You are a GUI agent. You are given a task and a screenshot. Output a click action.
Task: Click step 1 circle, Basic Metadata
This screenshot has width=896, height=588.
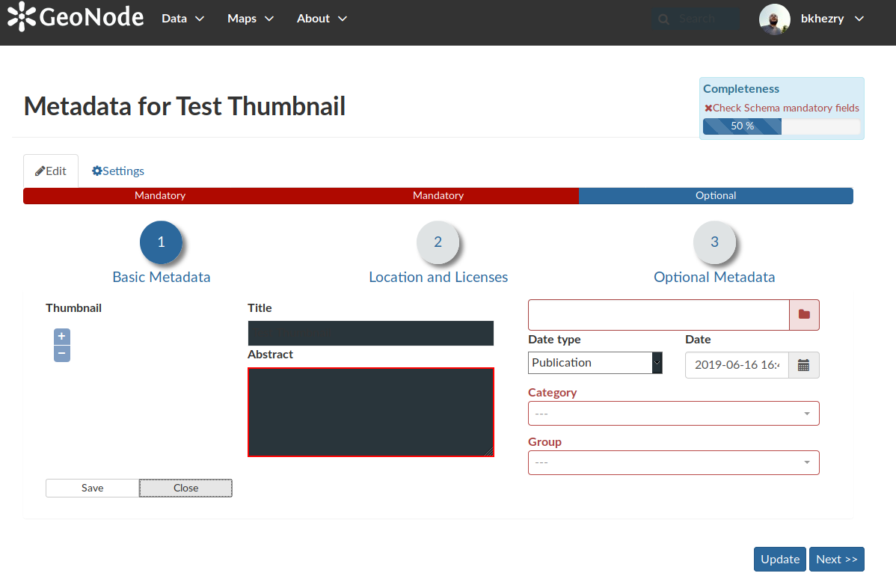point(161,242)
